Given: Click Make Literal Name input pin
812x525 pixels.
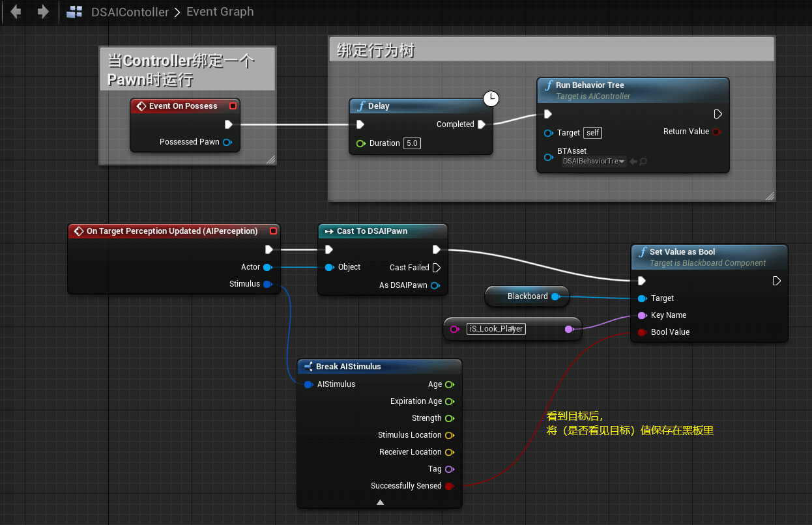Looking at the screenshot, I should (454, 330).
